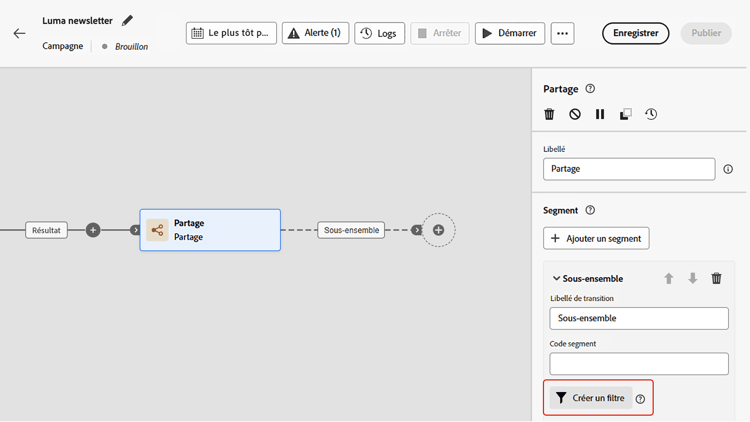Disable the activity with the prohibited icon
The width and height of the screenshot is (750, 422).
click(575, 114)
